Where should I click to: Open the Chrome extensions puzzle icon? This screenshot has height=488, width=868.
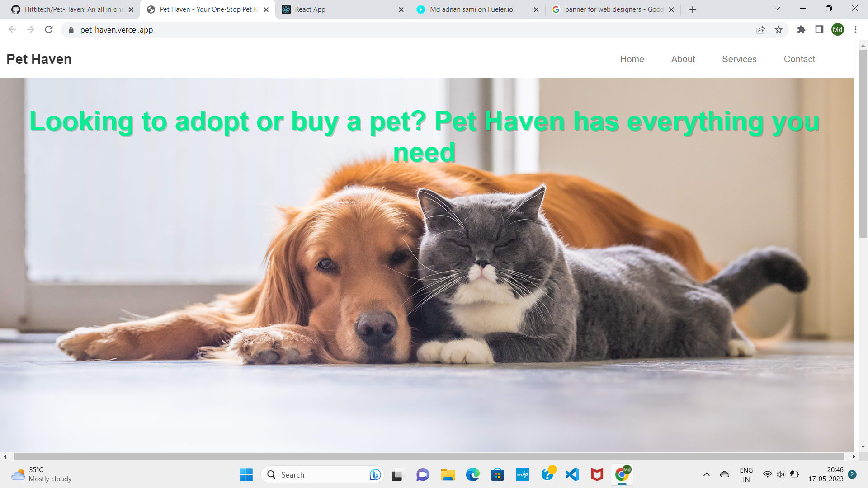tap(801, 30)
